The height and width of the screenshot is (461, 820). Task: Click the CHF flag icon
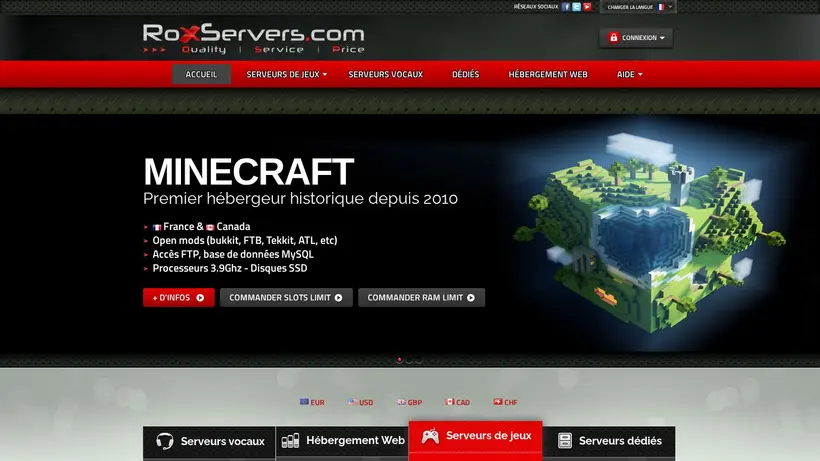(498, 401)
